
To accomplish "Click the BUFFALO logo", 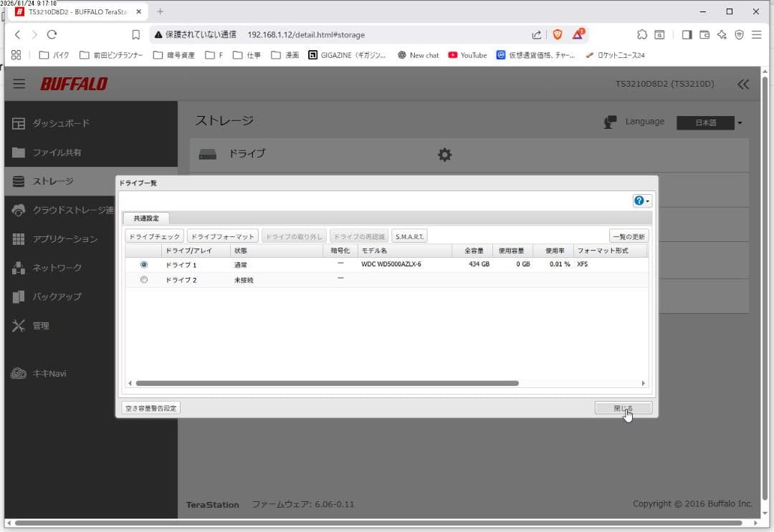I will point(74,84).
